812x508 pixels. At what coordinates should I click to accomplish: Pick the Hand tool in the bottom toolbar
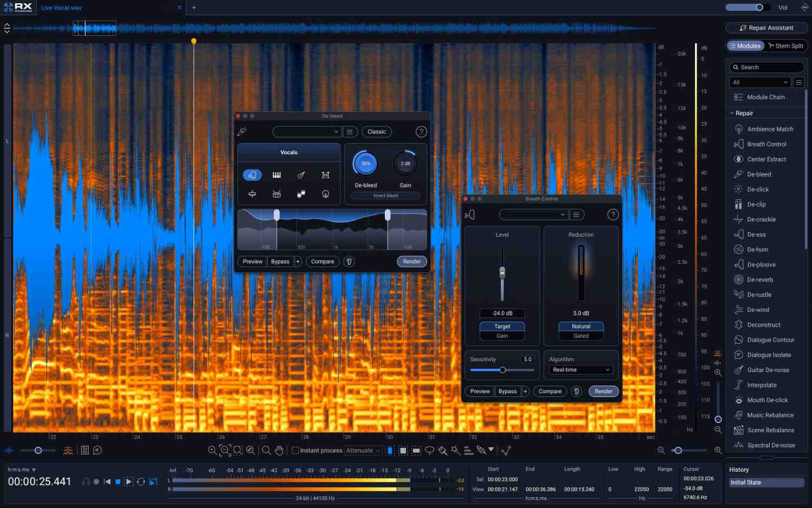tap(278, 450)
